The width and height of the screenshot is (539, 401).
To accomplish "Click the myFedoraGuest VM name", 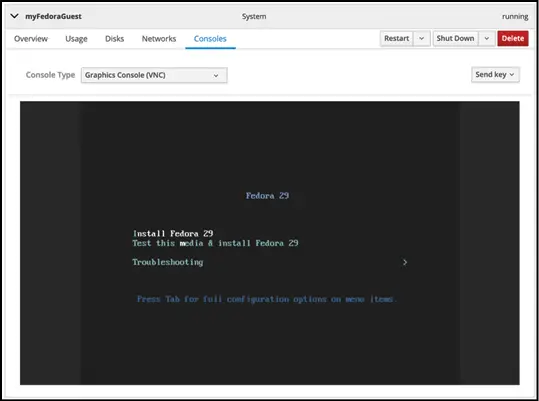I will pos(53,16).
